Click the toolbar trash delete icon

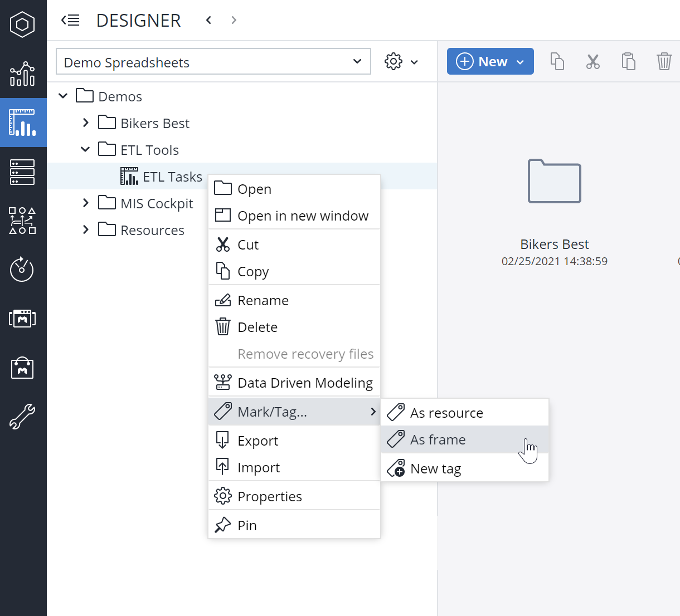click(664, 61)
